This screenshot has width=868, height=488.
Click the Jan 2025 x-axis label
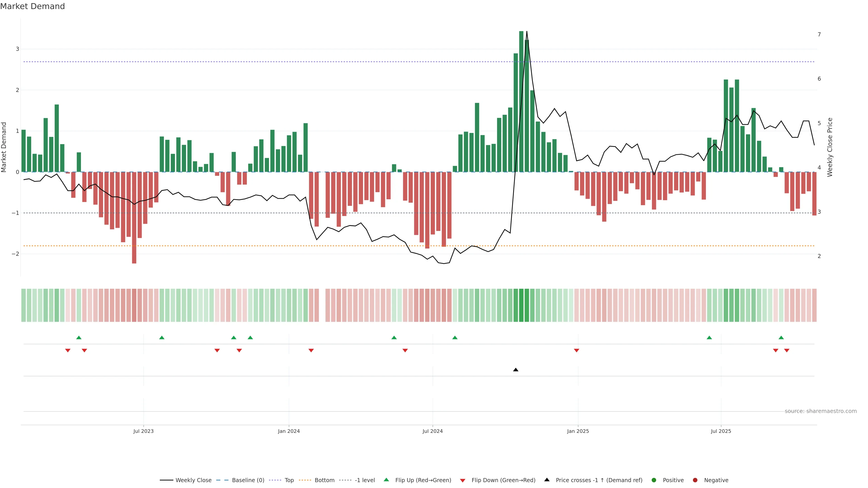578,432
